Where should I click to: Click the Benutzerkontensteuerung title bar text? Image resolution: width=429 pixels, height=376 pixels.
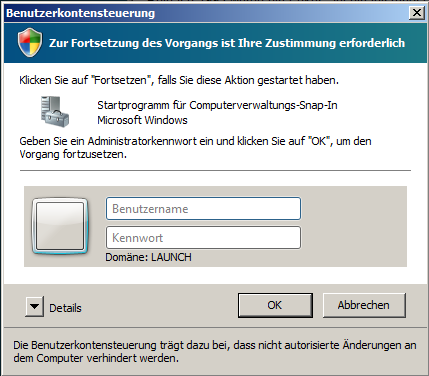[x=81, y=13]
